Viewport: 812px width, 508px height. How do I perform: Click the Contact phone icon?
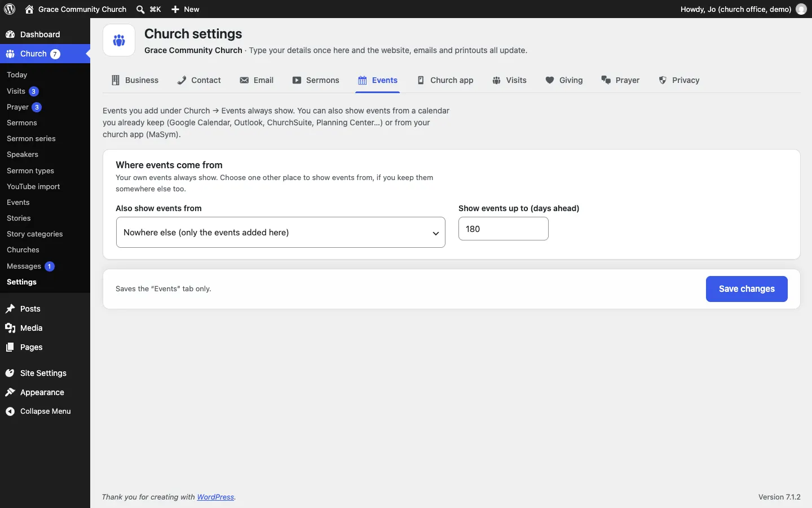pos(182,80)
